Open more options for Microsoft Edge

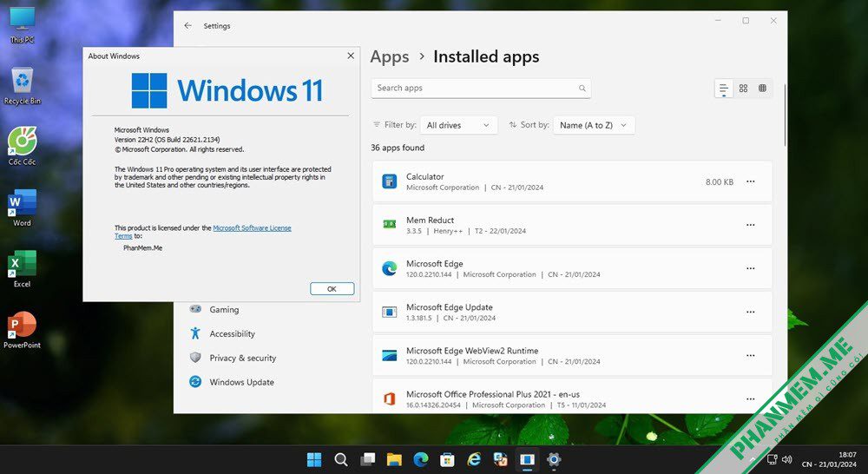[750, 268]
